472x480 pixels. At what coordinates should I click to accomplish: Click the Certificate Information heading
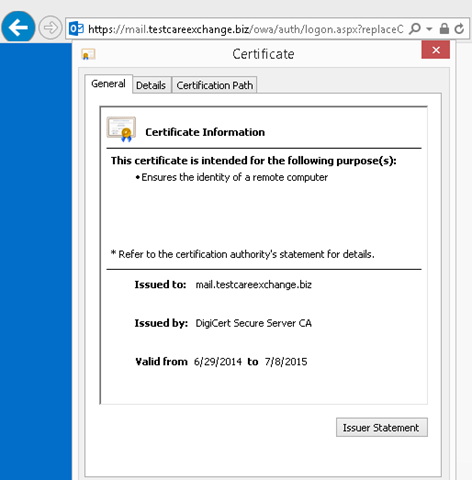click(205, 132)
